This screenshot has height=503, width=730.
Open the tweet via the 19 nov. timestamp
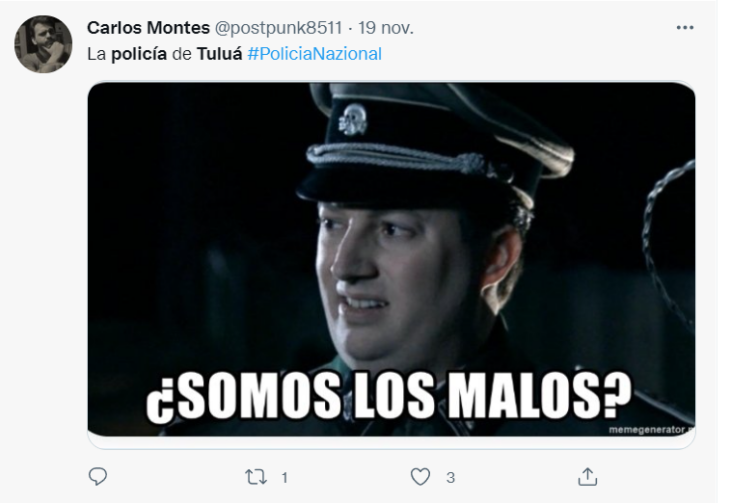(x=385, y=28)
